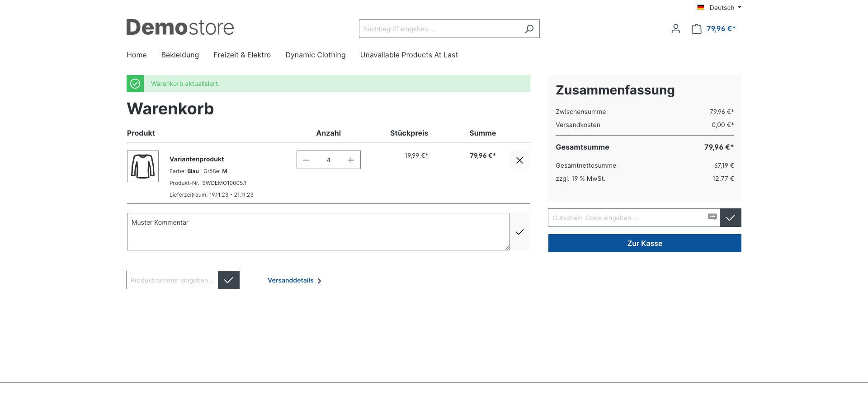
Task: Click unit price 19,99 €*
Action: tap(416, 155)
